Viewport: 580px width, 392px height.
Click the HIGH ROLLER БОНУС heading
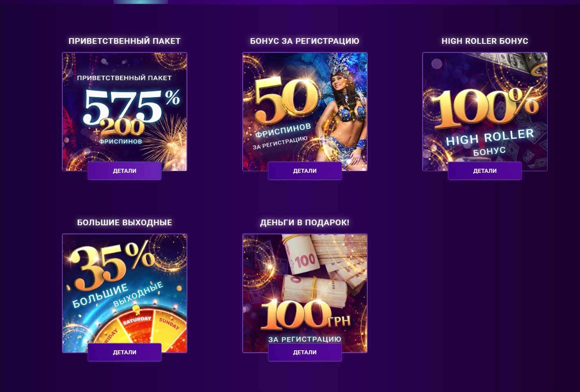[485, 41]
